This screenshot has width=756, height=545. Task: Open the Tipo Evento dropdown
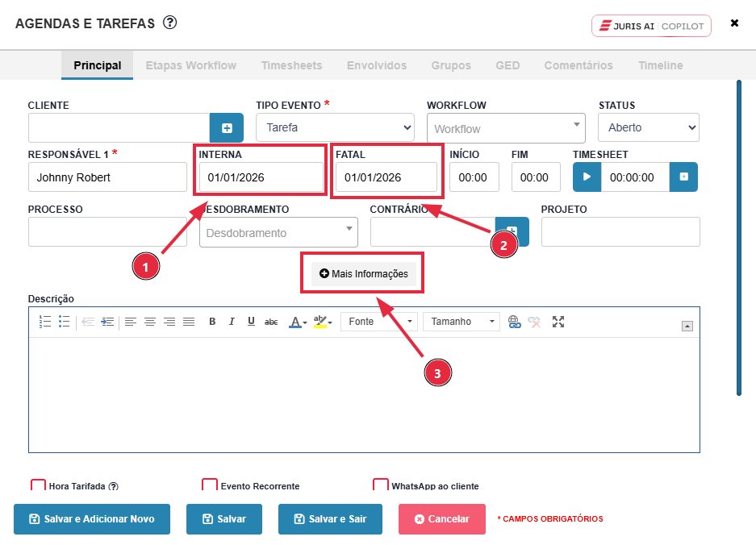(x=335, y=127)
